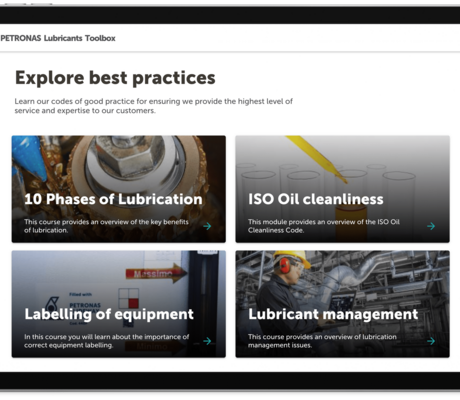Select the ISO Oil cleanliness module title

point(316,199)
